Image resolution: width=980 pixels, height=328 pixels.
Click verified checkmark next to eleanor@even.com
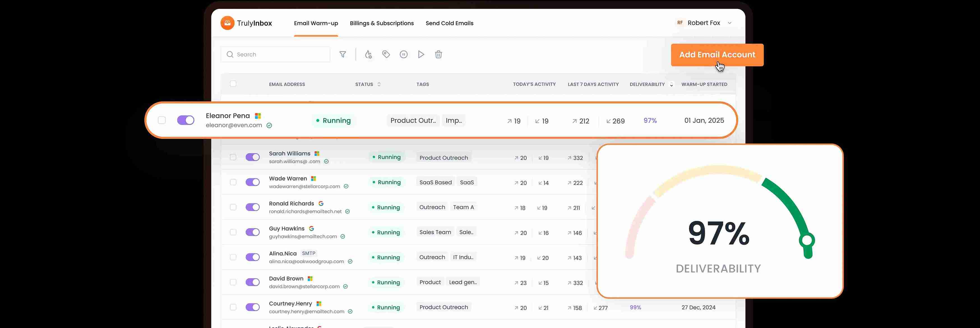coord(269,125)
